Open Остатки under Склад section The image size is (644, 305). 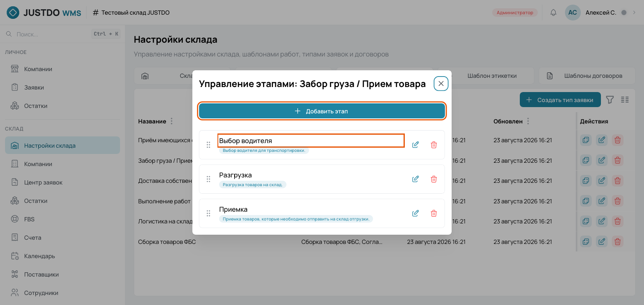62,201
